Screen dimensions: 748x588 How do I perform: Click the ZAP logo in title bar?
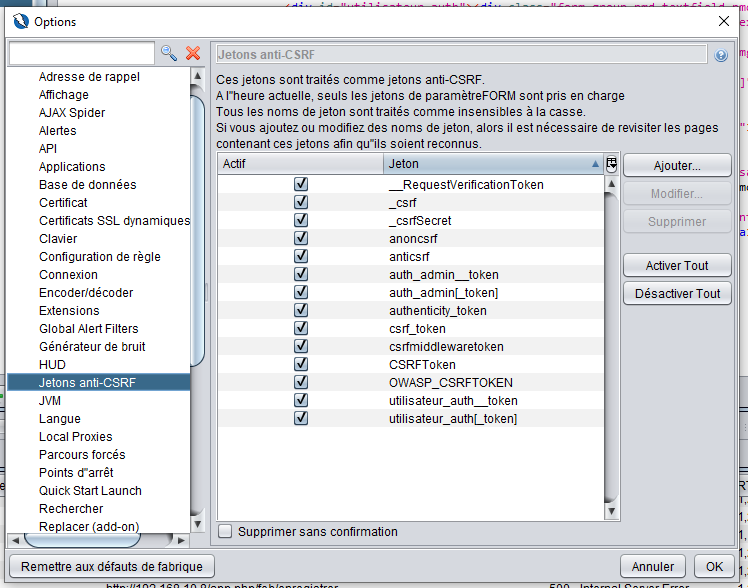(x=21, y=21)
